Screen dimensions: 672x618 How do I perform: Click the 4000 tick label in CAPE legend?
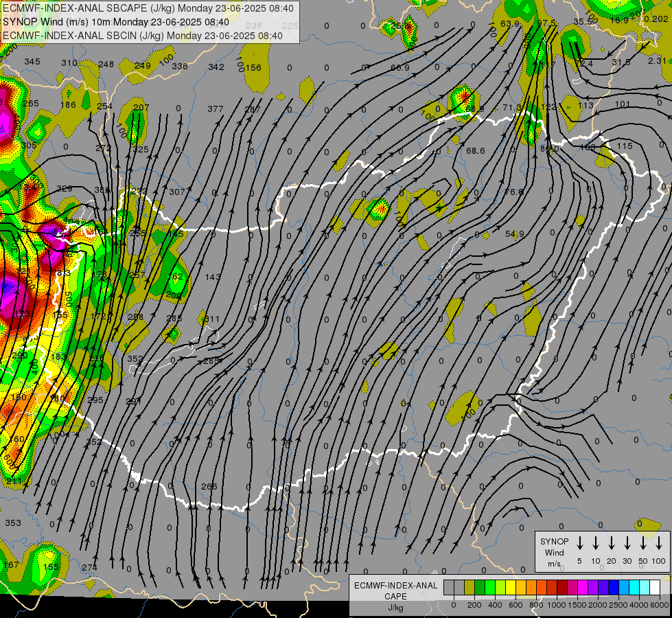[639, 605]
